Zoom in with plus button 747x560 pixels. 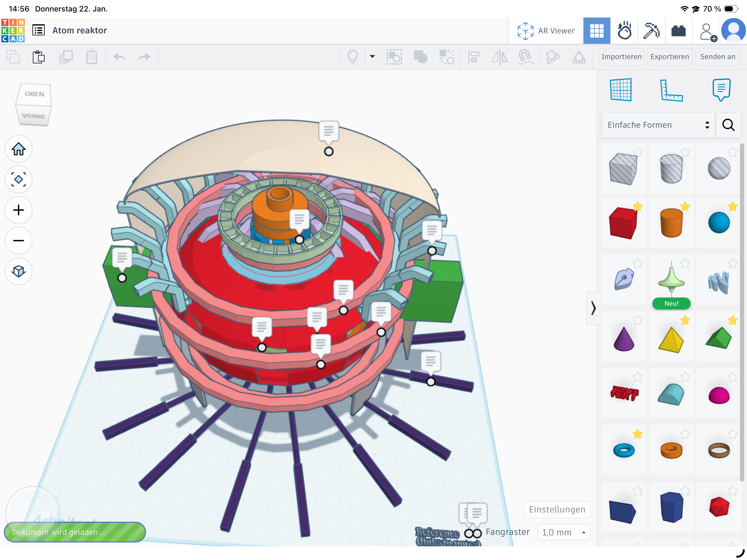click(x=19, y=210)
